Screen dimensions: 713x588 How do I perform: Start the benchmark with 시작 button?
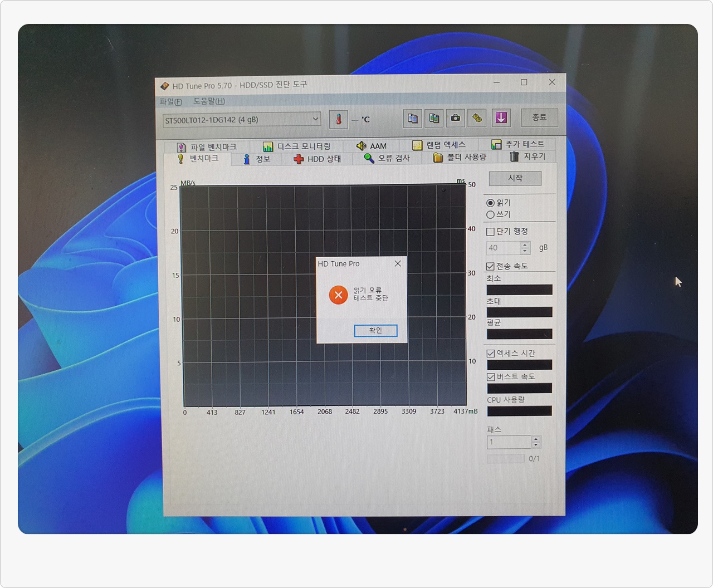pos(515,178)
